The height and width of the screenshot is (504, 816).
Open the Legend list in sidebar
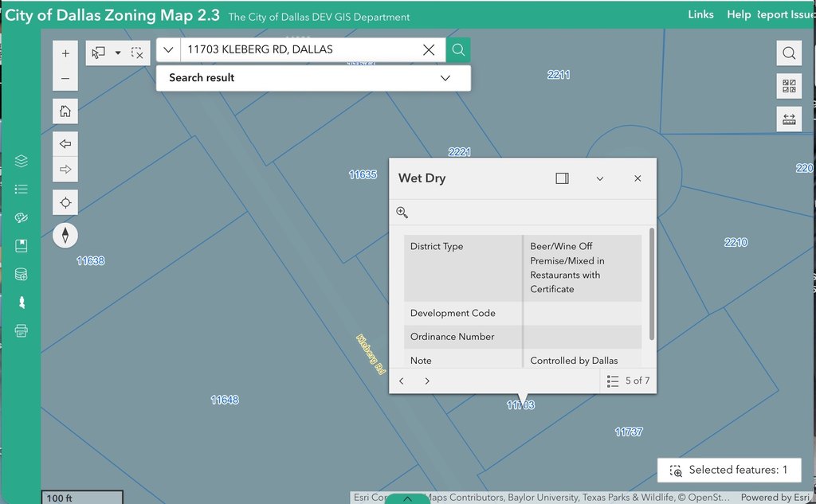click(x=22, y=189)
